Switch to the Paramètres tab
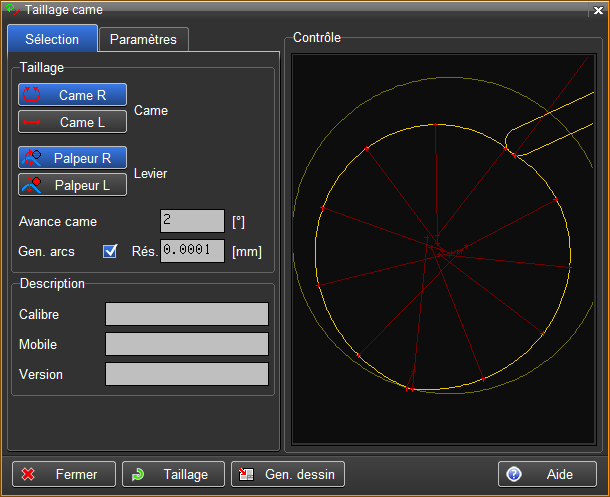 pyautogui.click(x=143, y=39)
